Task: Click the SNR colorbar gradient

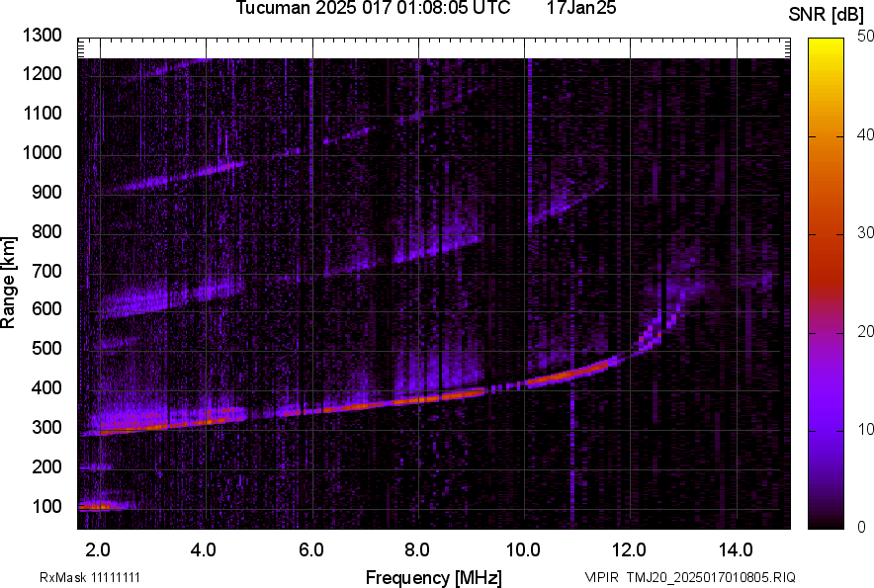Action: click(827, 284)
